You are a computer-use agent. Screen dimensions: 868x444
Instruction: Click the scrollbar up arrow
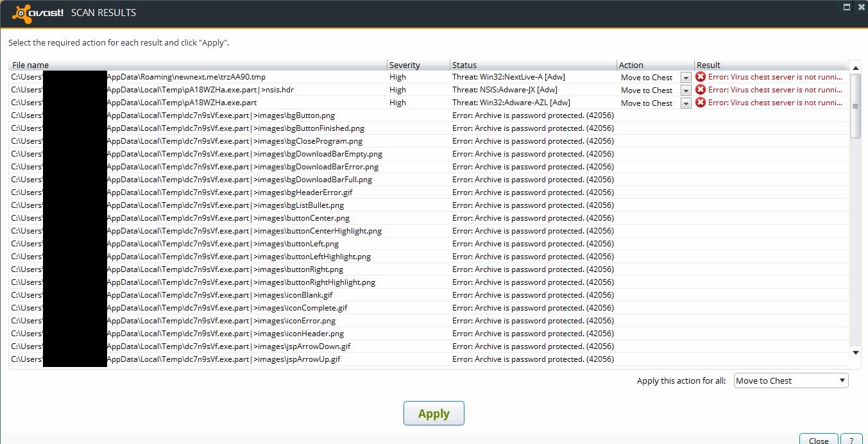tap(855, 67)
